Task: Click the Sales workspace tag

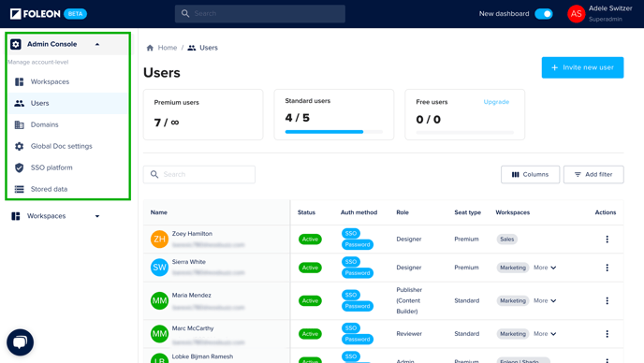Action: tap(506, 239)
